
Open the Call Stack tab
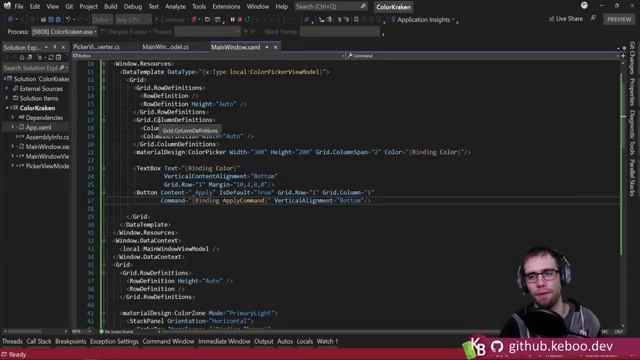pos(39,342)
